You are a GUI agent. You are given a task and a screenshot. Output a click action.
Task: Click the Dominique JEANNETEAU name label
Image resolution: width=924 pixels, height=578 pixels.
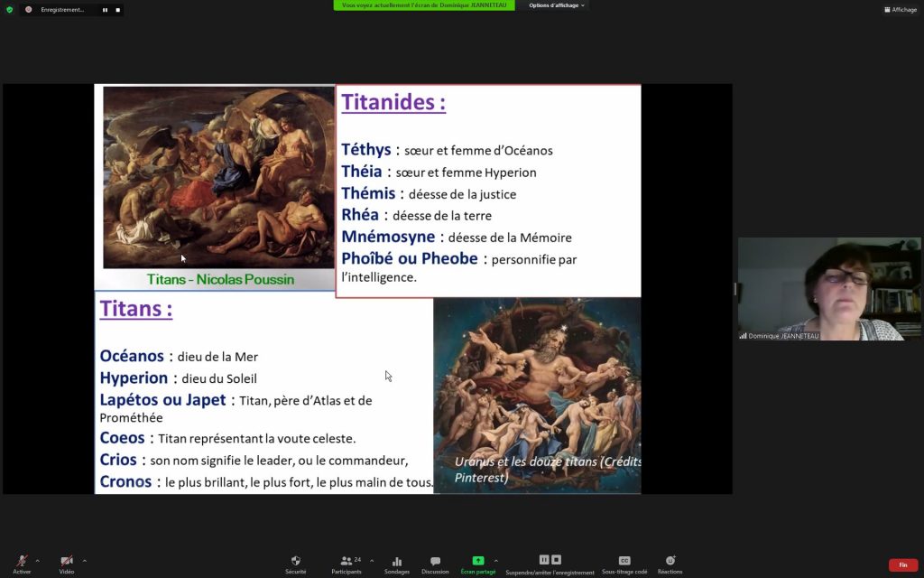pos(783,336)
